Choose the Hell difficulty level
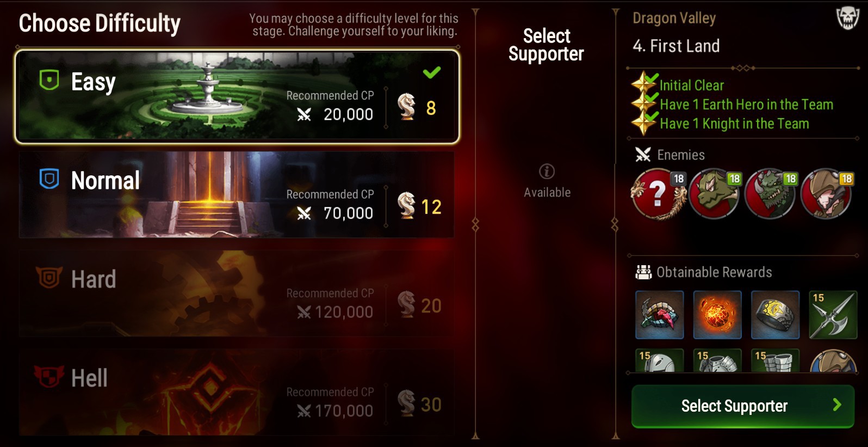868x447 pixels. (x=237, y=392)
